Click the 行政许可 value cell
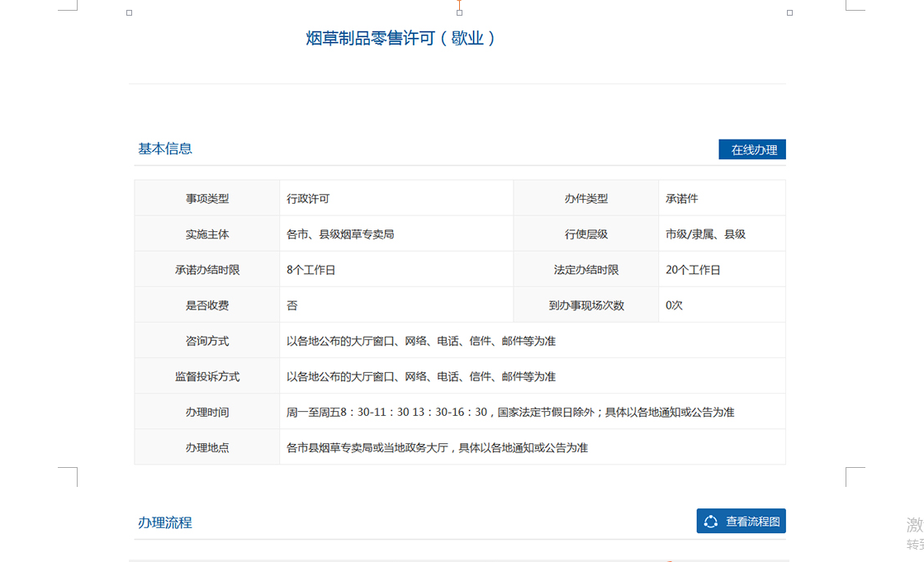The width and height of the screenshot is (924, 562). [x=308, y=199]
